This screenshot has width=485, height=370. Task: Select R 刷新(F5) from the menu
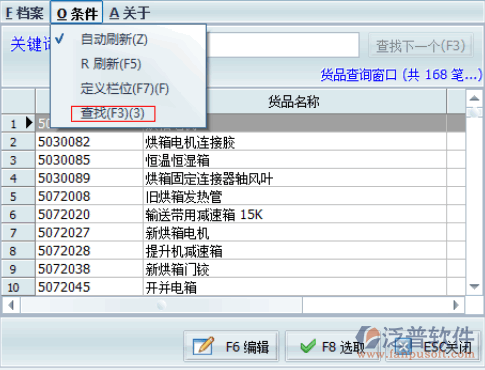point(111,64)
